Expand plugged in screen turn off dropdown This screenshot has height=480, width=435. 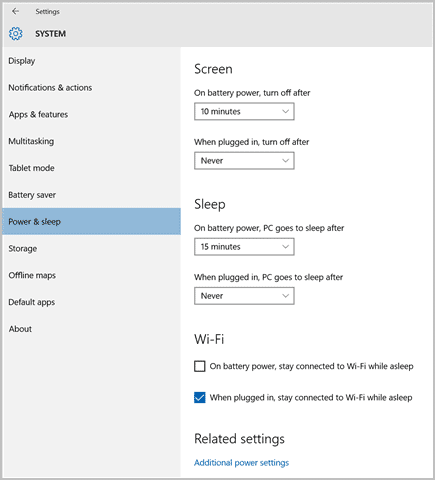pyautogui.click(x=244, y=161)
